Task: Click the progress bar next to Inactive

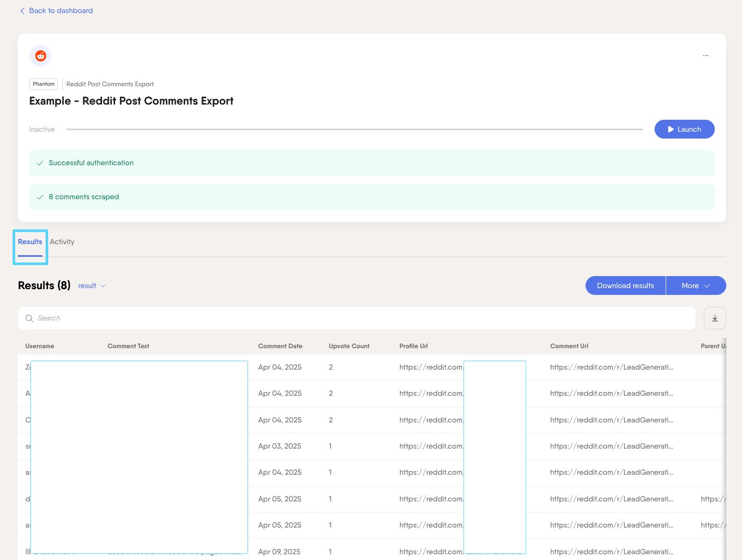Action: (354, 129)
